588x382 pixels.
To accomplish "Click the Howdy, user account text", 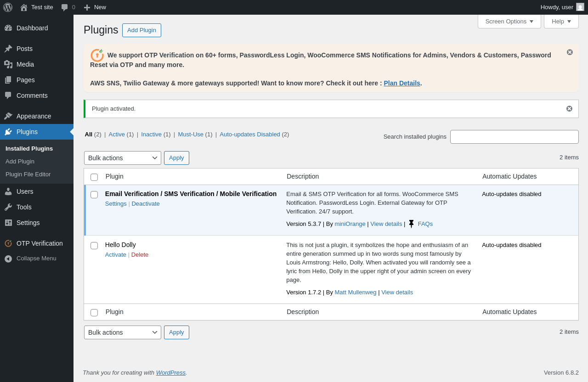I will [x=557, y=7].
